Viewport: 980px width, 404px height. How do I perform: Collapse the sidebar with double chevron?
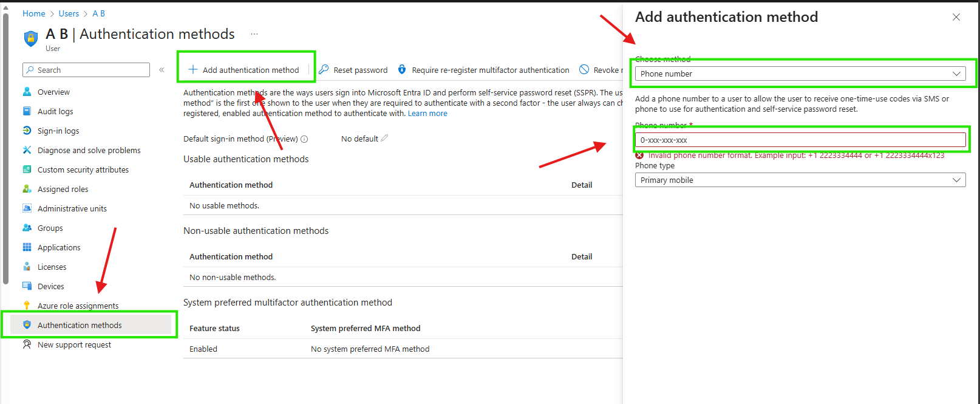(162, 70)
